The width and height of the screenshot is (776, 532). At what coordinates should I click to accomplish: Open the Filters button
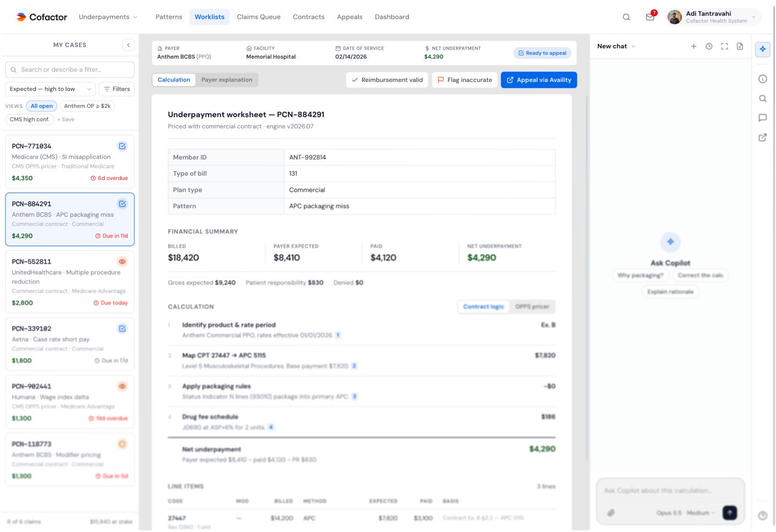117,89
